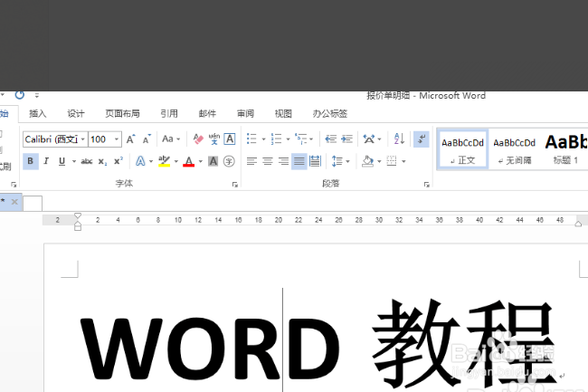Open Change Case Aa dropdown
The height and width of the screenshot is (392, 588).
171,139
